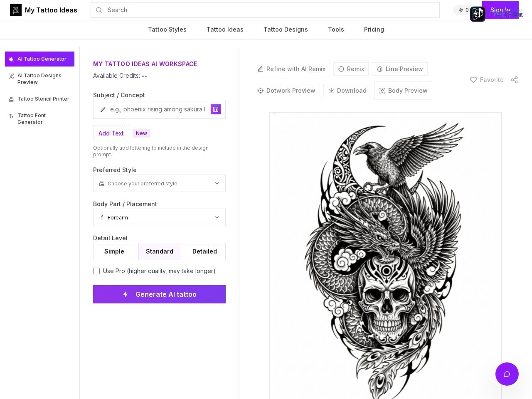Click the Available Credits text

coord(120,76)
